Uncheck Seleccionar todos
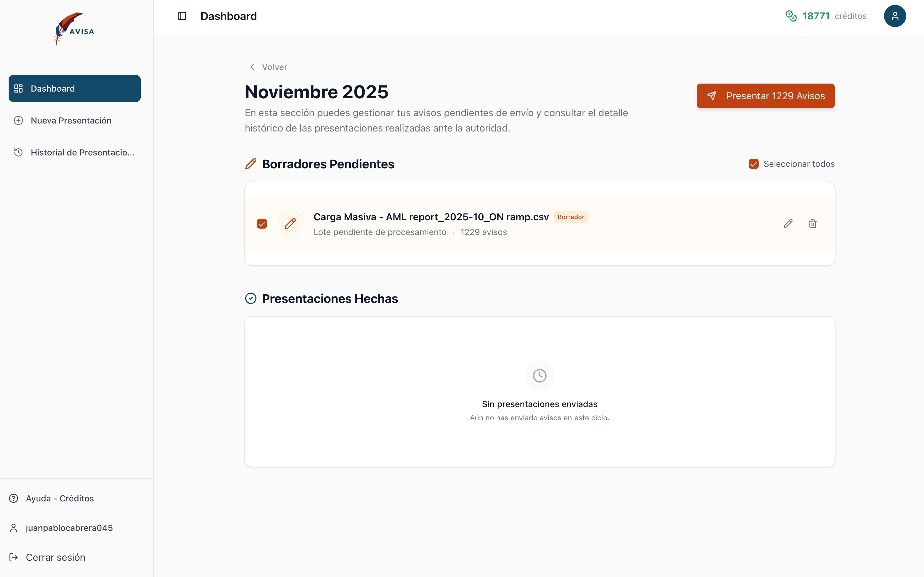Screen dimensions: 924x577 pyautogui.click(x=753, y=164)
